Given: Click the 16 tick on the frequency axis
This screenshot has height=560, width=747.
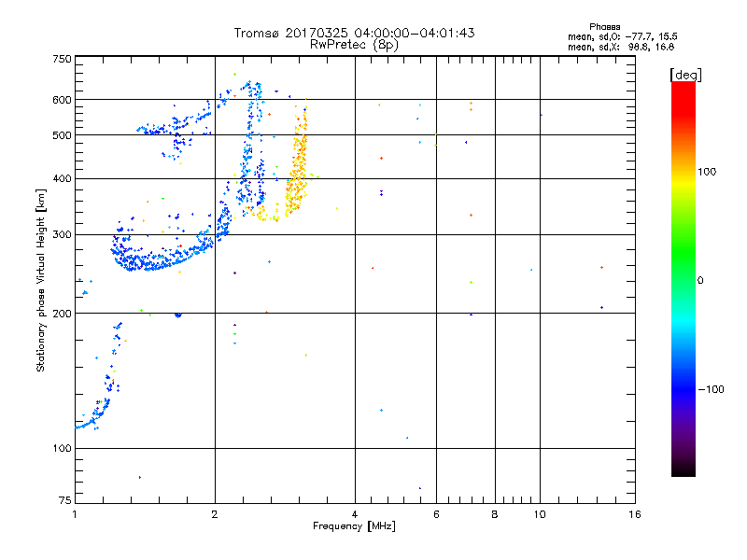Looking at the screenshot, I should tap(634, 514).
